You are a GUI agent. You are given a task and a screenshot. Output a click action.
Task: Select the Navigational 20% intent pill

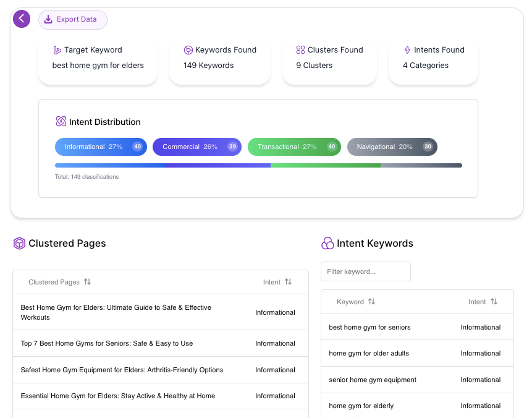pos(392,147)
